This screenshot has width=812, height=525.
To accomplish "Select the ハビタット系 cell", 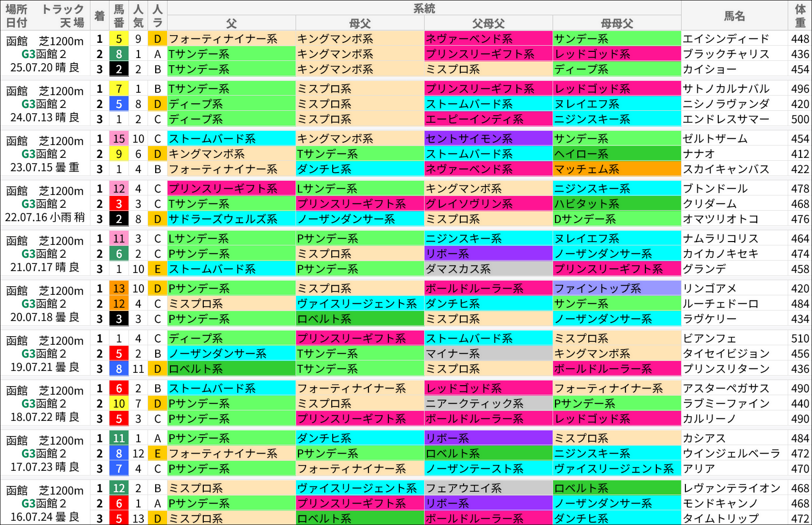I will 617,204.
